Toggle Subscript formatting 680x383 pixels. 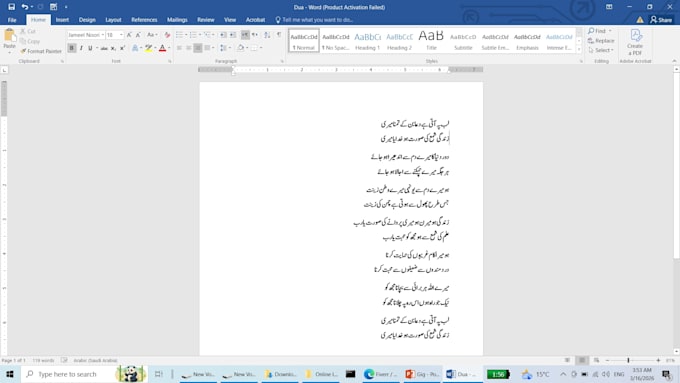click(113, 48)
